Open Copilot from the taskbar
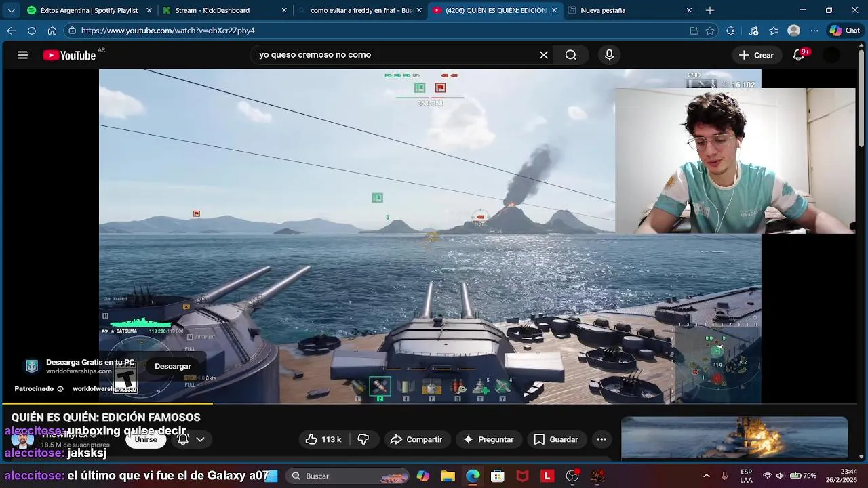The height and width of the screenshot is (488, 868). (x=423, y=476)
